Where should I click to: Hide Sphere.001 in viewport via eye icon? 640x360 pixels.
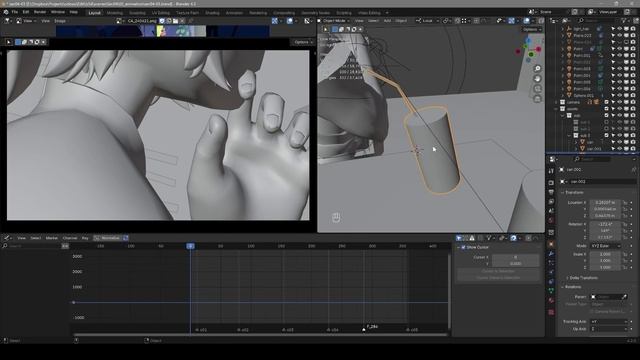pos(620,95)
